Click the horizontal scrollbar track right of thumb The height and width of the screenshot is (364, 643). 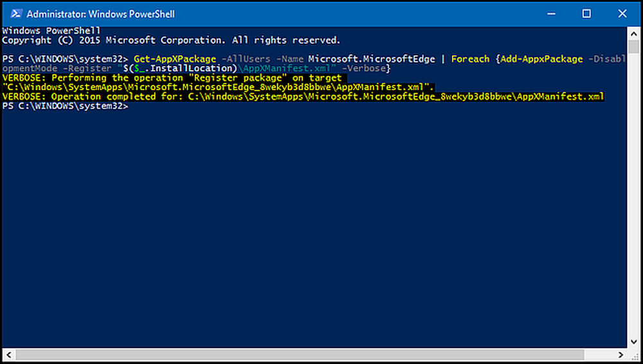pyautogui.click(x=599, y=354)
